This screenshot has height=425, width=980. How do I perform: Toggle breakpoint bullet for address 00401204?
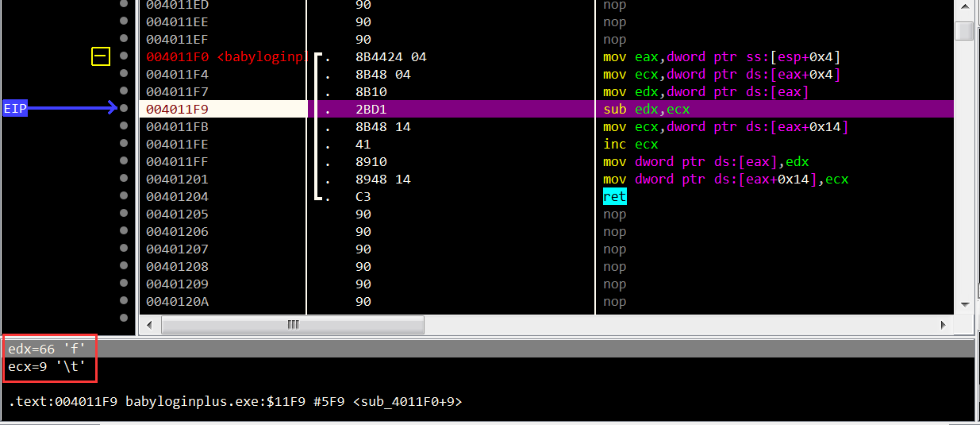(x=123, y=196)
